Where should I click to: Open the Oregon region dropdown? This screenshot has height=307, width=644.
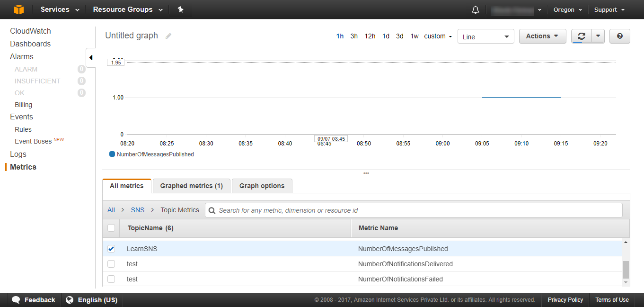[567, 9]
